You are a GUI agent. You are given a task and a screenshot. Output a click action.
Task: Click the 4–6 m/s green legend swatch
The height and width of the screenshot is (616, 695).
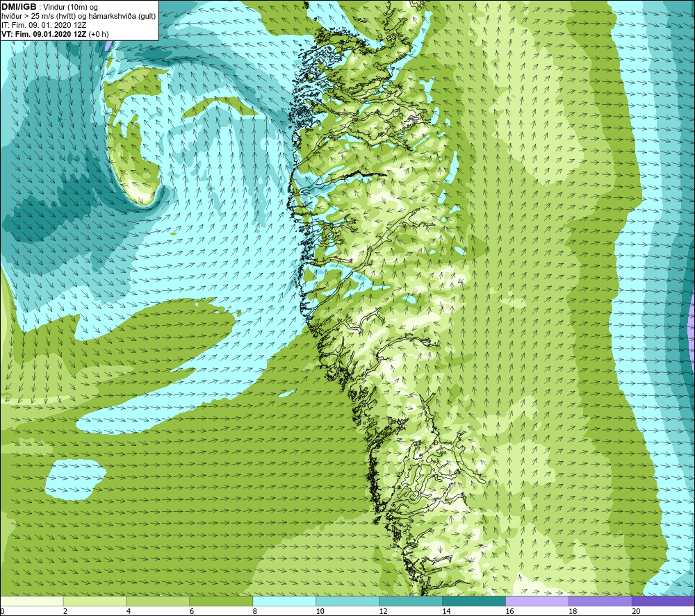[158, 601]
